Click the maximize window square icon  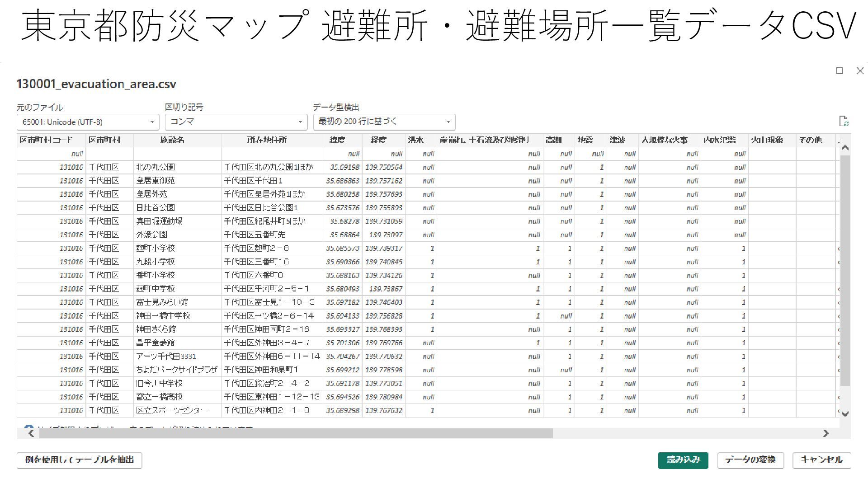840,71
